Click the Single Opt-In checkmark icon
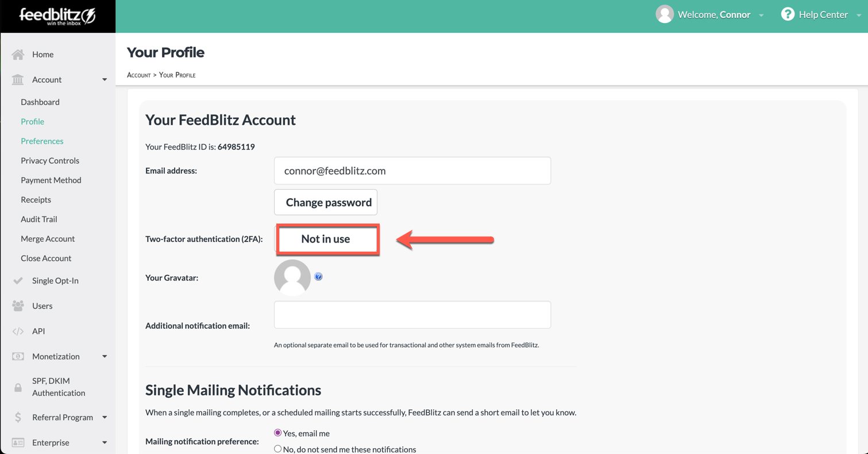This screenshot has height=454, width=868. click(18, 280)
